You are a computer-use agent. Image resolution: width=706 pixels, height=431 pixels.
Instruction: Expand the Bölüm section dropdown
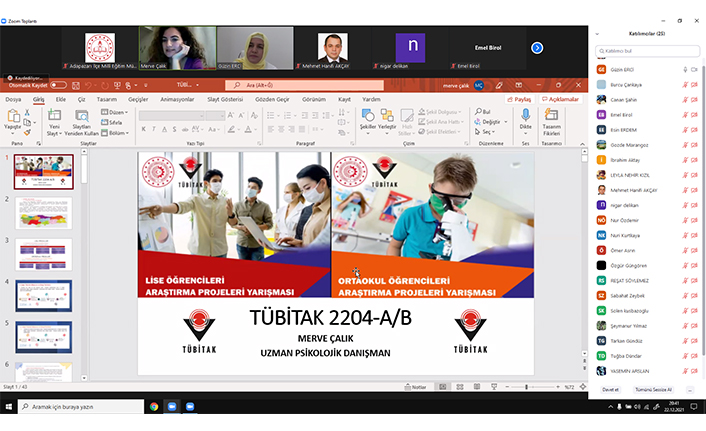pyautogui.click(x=117, y=132)
